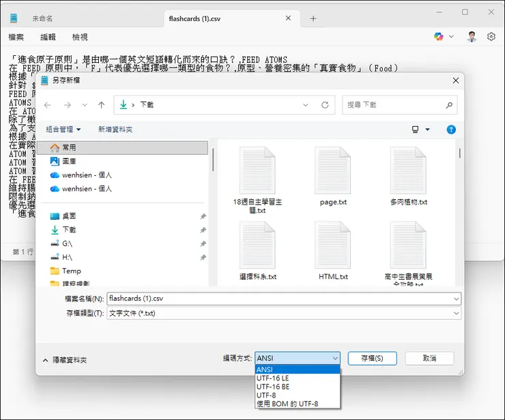Close the flashcards (1).csv tab
This screenshot has width=505, height=420.
(288, 18)
